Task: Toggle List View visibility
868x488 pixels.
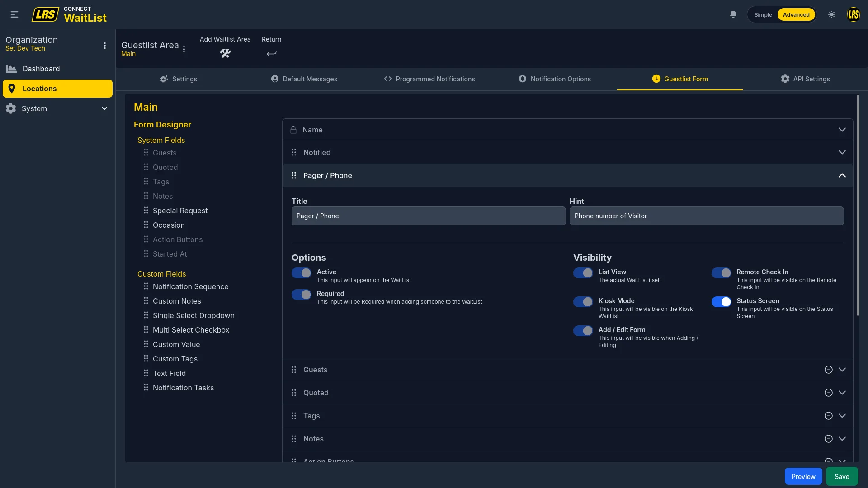Action: tap(583, 273)
